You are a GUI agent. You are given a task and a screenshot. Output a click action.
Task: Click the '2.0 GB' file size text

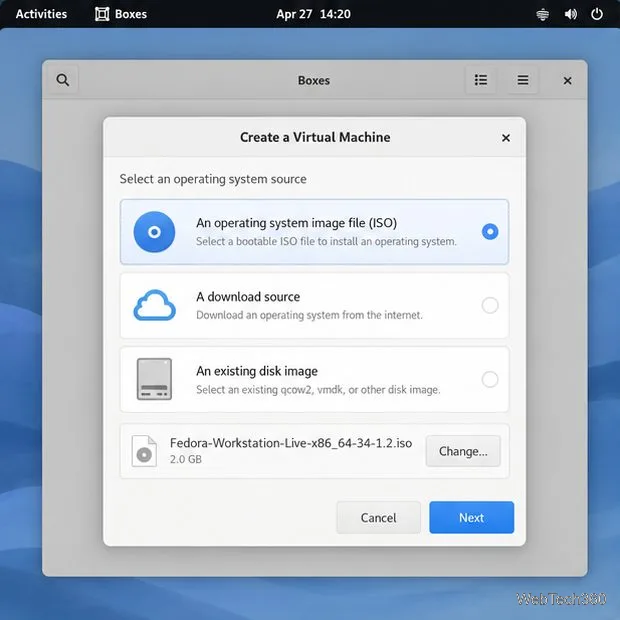[x=186, y=459]
